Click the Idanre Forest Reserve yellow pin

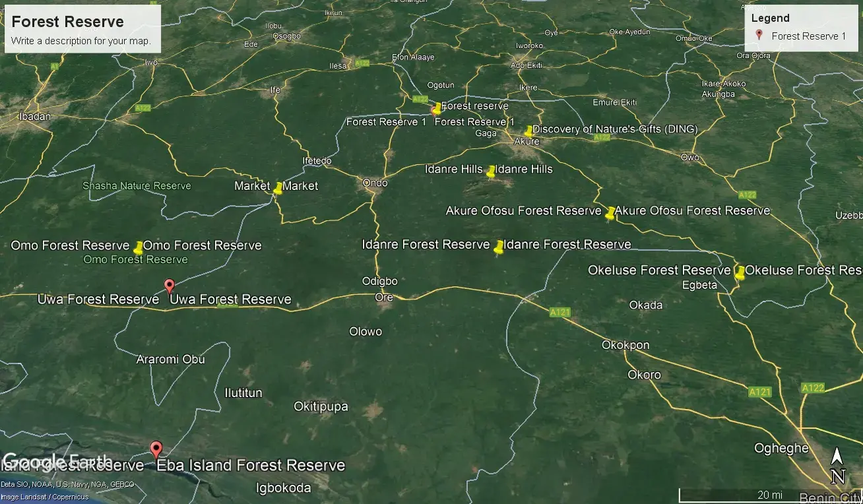pos(498,247)
